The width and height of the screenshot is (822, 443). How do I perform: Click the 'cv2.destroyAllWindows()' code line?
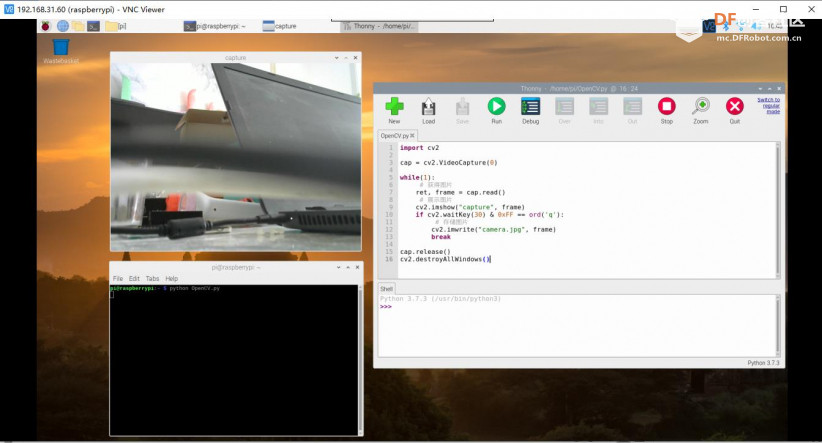click(445, 259)
